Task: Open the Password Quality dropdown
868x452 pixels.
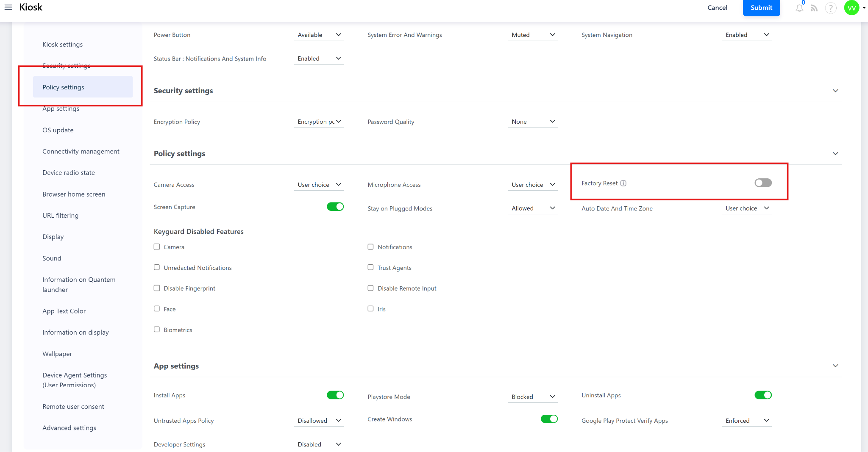Action: (x=532, y=122)
